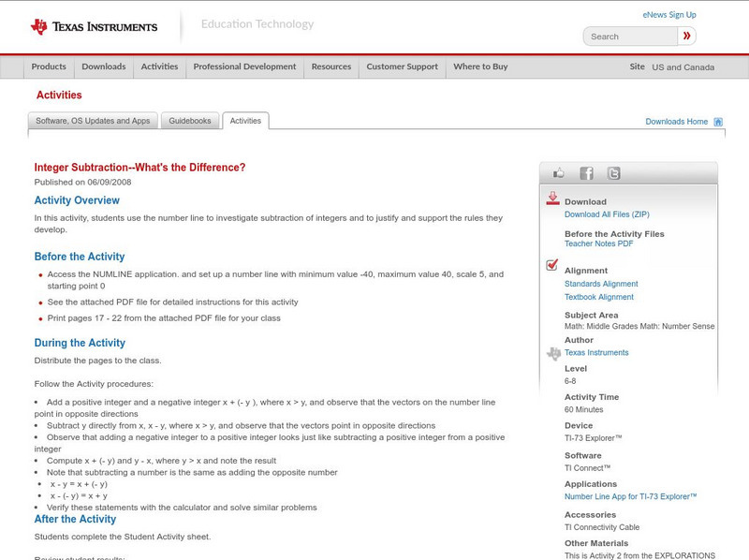Viewport: 749px width, 560px height.
Task: Click the TI Connectivity Cable text
Action: tap(602, 527)
